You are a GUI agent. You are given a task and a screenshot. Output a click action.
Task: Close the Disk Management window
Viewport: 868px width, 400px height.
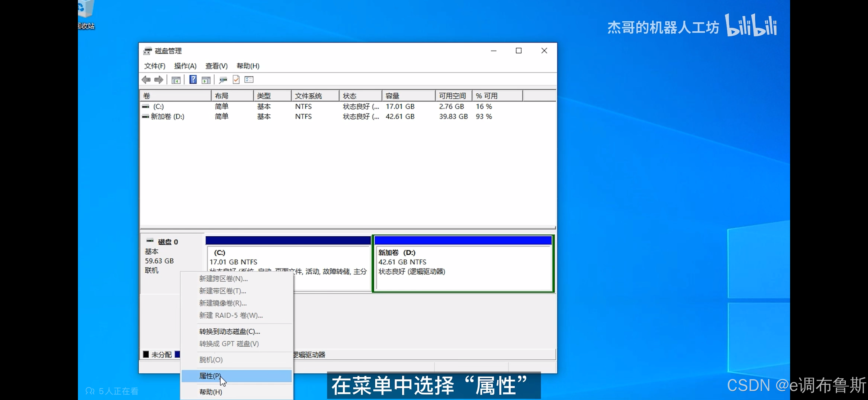(x=544, y=51)
